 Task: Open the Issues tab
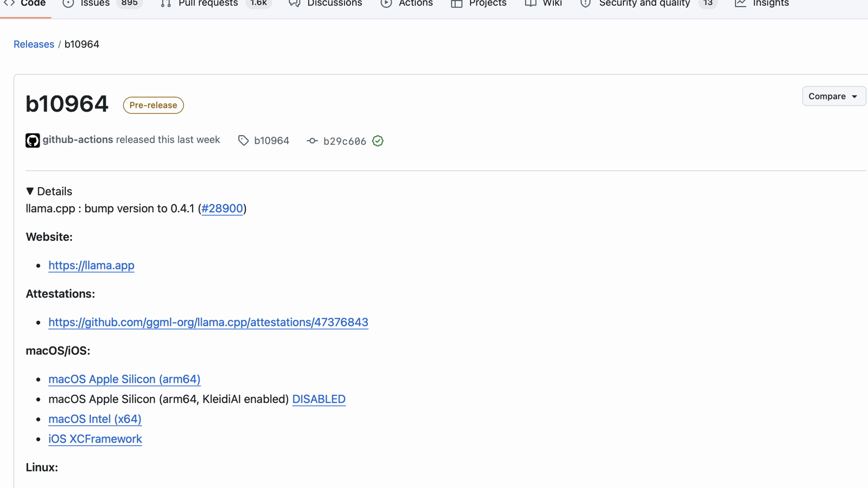pos(102,3)
